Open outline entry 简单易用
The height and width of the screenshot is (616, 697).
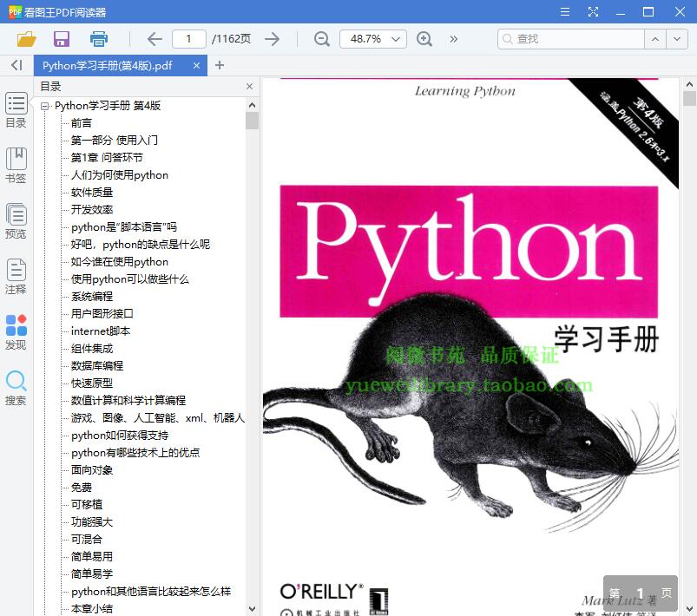[92, 557]
